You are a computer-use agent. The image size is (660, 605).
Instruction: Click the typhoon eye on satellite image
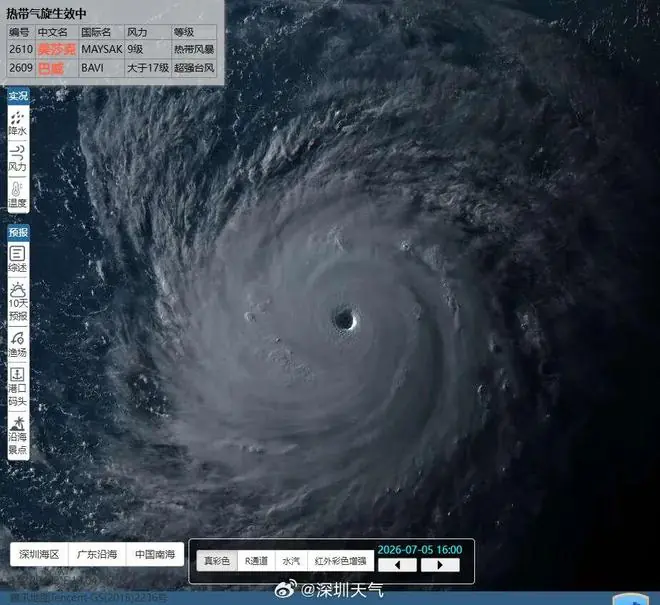coord(345,318)
